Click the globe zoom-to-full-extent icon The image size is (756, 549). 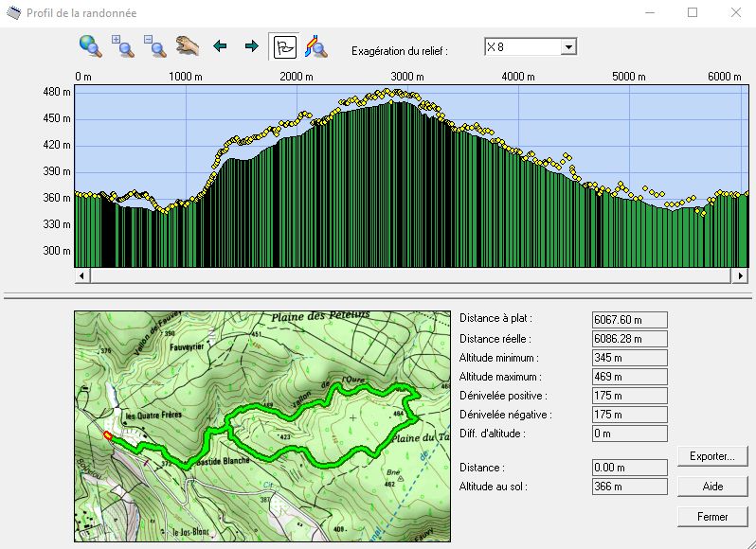point(91,46)
